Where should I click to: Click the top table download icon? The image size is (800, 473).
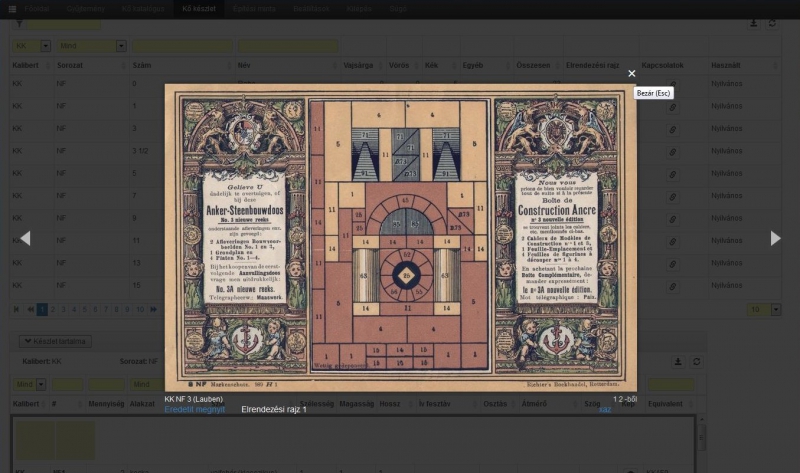(754, 23)
